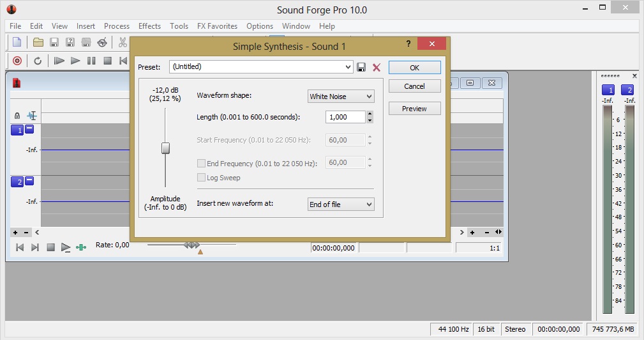Open the Waveform shape dropdown White Noise
This screenshot has height=340, width=644.
341,97
